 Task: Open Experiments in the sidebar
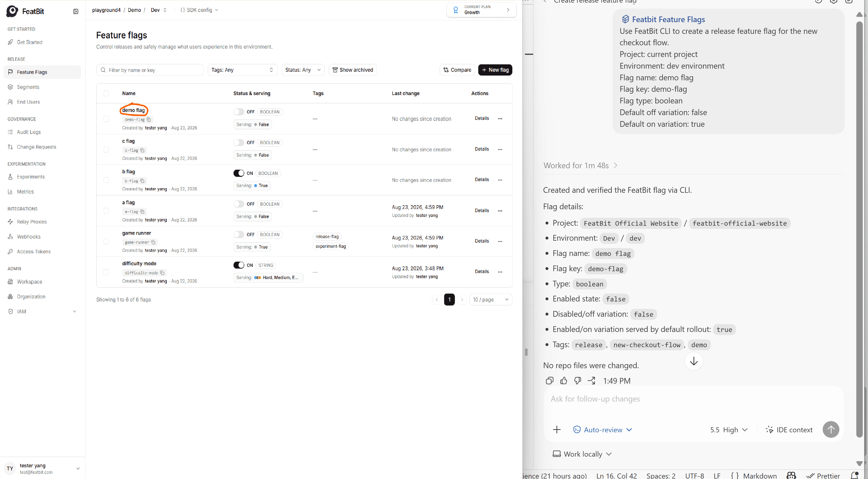pos(42,177)
